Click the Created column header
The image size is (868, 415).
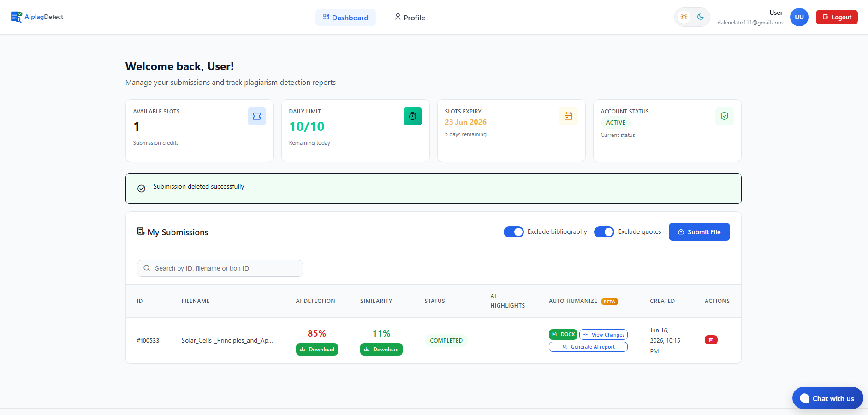pyautogui.click(x=662, y=301)
